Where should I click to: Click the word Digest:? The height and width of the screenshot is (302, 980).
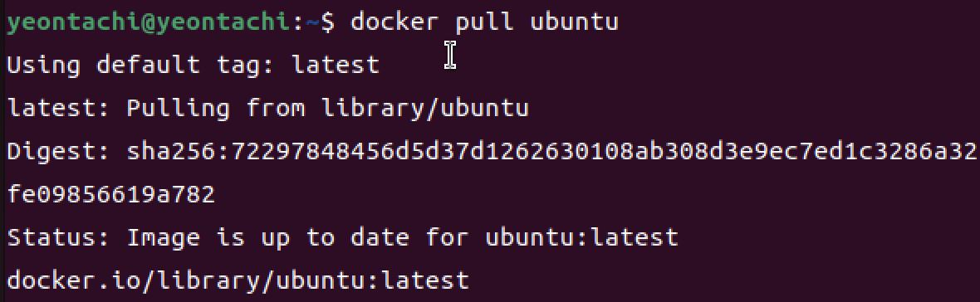(59, 152)
